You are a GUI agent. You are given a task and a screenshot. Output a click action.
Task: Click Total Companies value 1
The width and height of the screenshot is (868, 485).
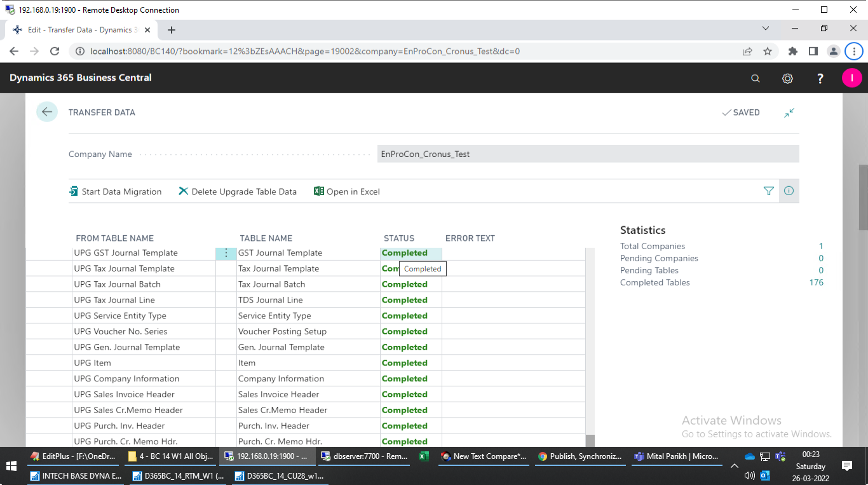coord(821,246)
